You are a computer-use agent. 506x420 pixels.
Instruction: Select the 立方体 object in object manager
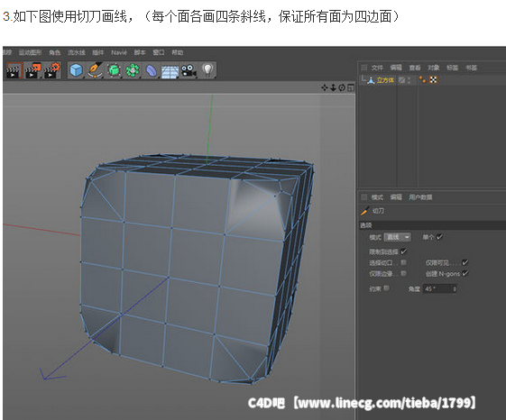click(x=385, y=80)
